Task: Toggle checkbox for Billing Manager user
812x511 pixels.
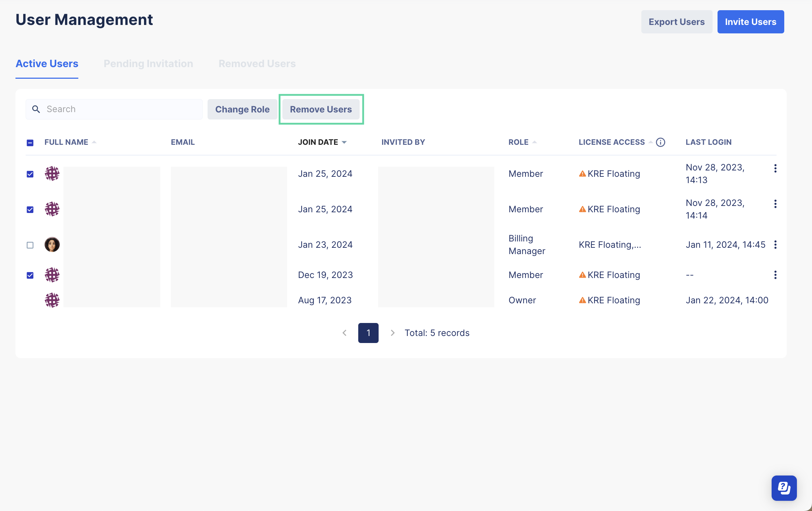Action: (30, 244)
